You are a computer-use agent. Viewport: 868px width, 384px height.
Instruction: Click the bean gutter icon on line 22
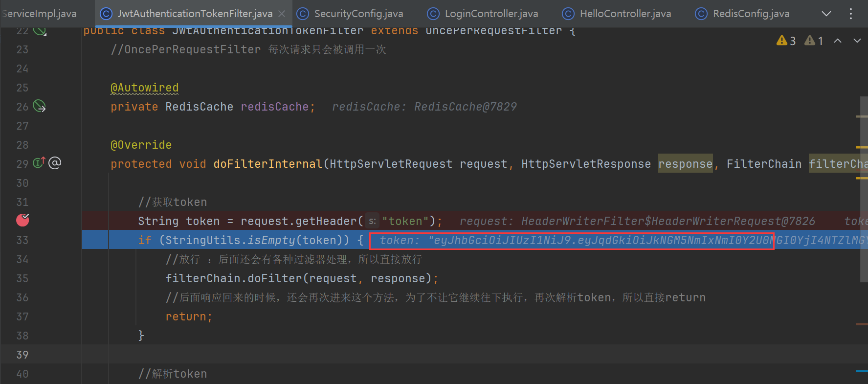(x=39, y=31)
